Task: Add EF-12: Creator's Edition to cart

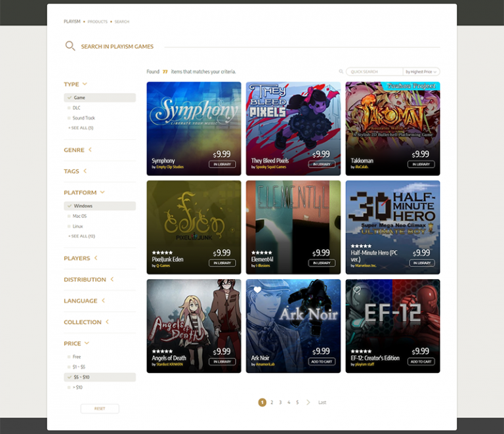Action: click(x=421, y=362)
